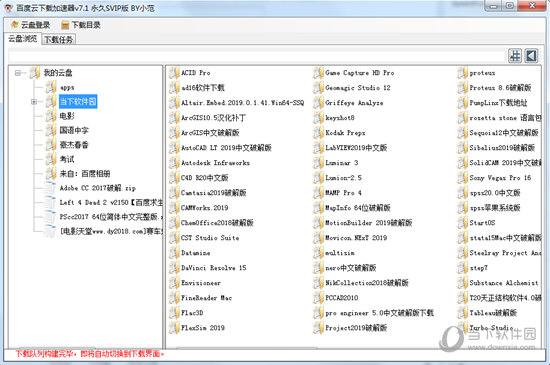Click the keyshot8 folder icon
The height and width of the screenshot is (365, 550).
(318, 118)
